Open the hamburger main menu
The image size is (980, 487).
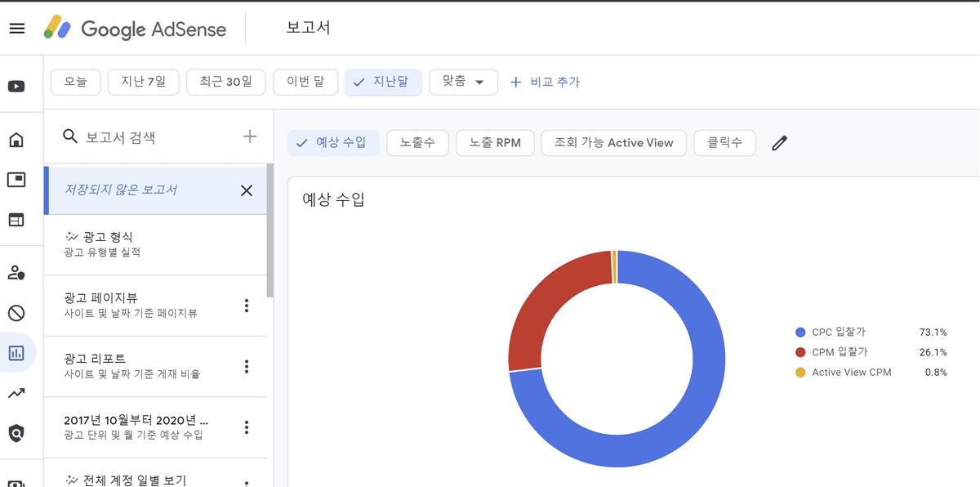pos(16,29)
